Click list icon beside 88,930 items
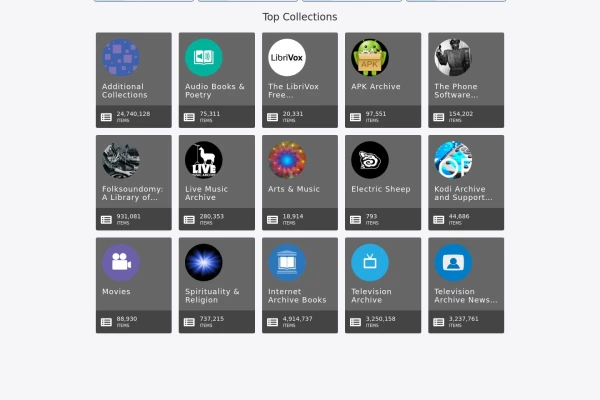The height and width of the screenshot is (400, 600). (x=106, y=322)
